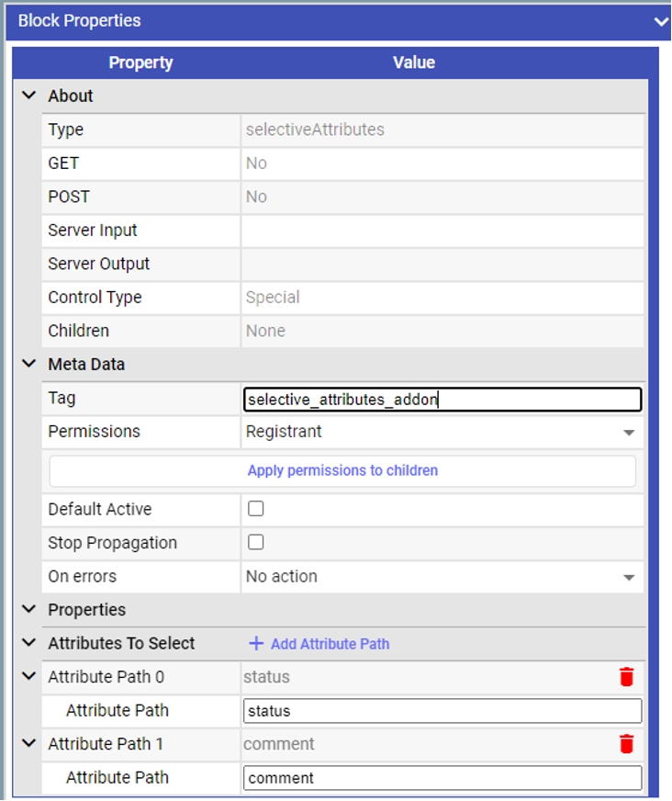Collapse the Block Properties panel chevron
The width and height of the screenshot is (672, 801).
[659, 20]
